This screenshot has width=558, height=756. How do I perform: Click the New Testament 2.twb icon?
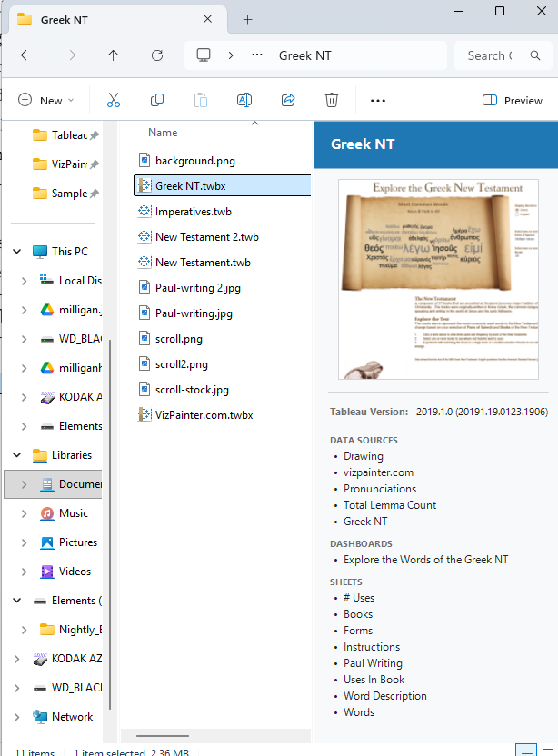coord(144,237)
